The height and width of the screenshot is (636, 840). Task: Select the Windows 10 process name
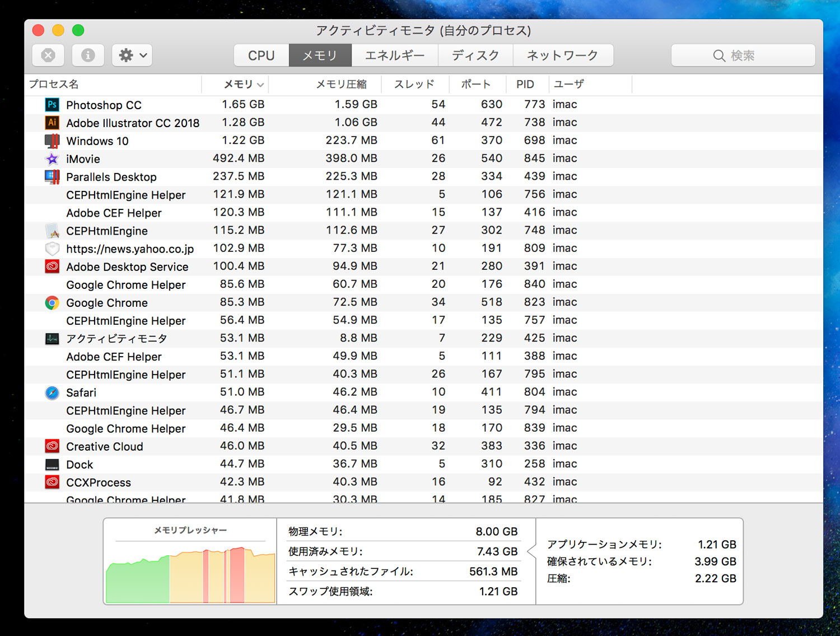[97, 141]
